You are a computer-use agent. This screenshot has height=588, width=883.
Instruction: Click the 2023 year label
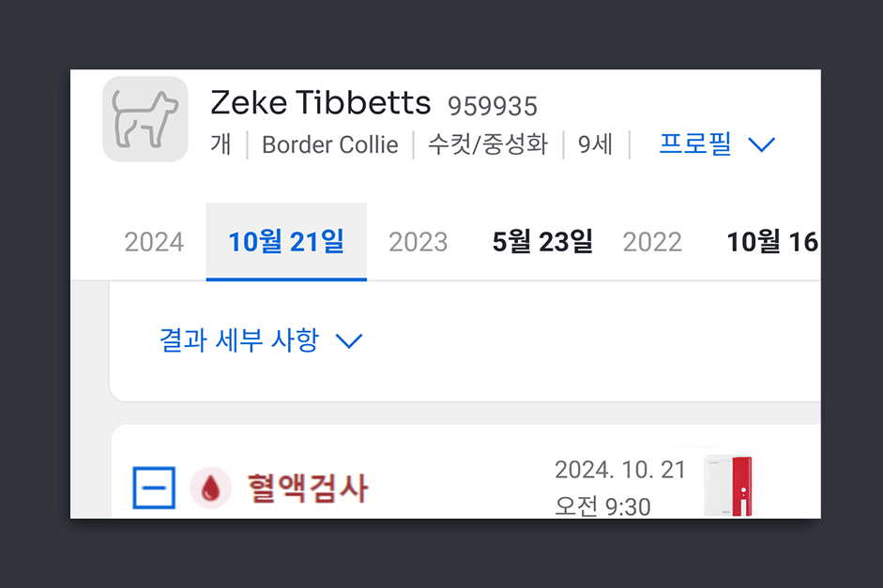[418, 242]
